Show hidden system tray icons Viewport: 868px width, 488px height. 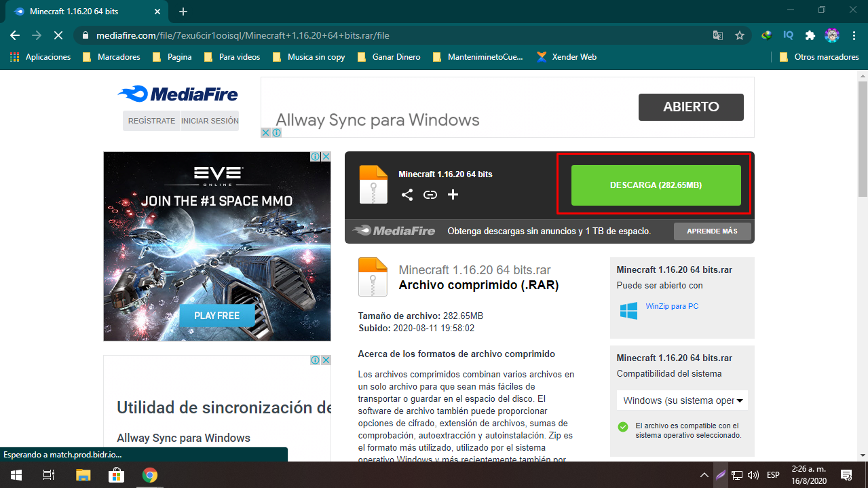point(703,474)
